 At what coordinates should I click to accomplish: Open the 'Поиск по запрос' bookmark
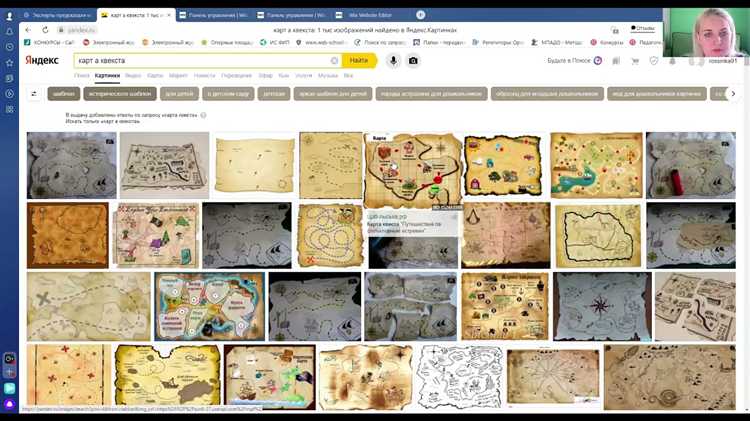380,43
